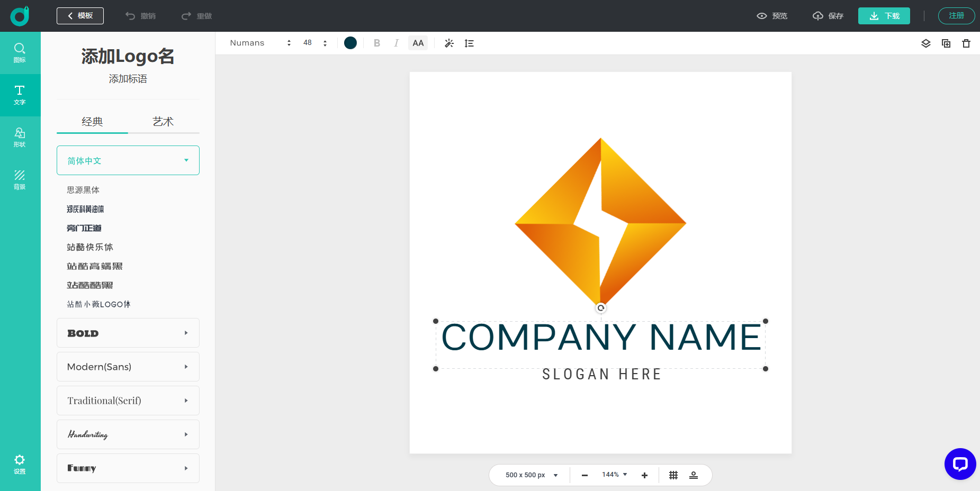Open the dark teal text color swatch
Image resolution: width=980 pixels, height=491 pixels.
pyautogui.click(x=350, y=43)
